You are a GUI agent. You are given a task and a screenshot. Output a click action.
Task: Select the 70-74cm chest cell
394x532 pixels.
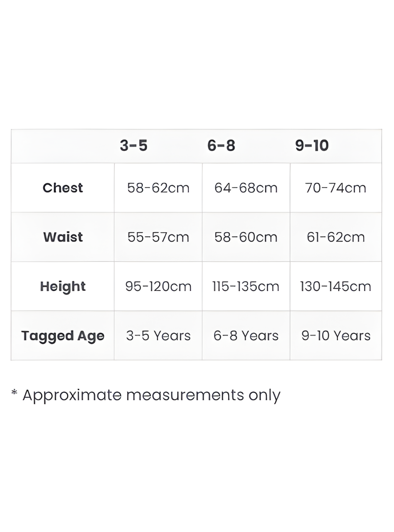pyautogui.click(x=335, y=188)
